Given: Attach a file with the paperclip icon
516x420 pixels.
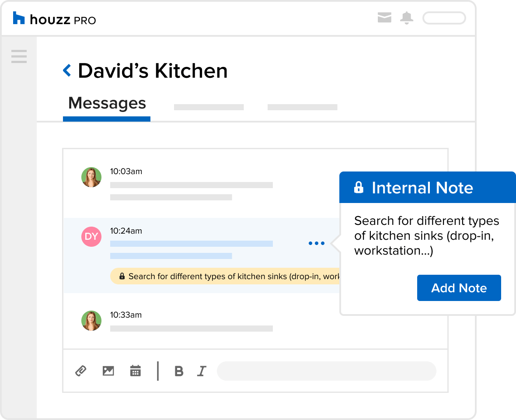Looking at the screenshot, I should click(x=80, y=371).
